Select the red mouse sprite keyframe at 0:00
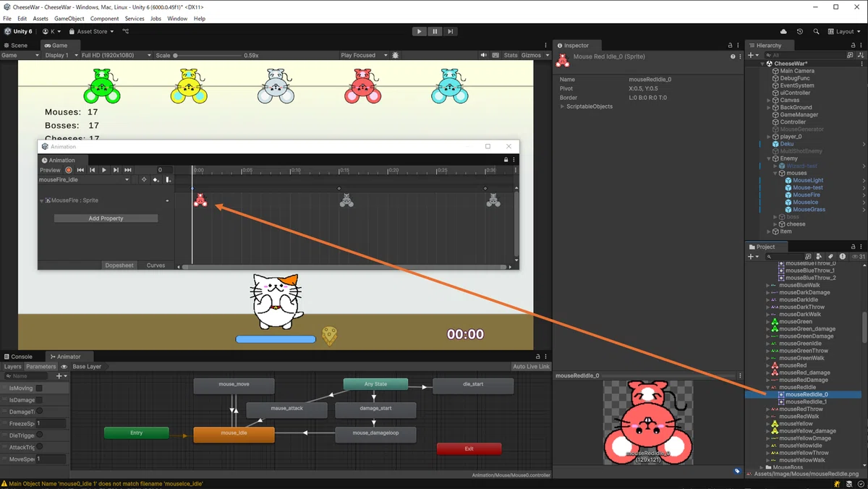 200,200
